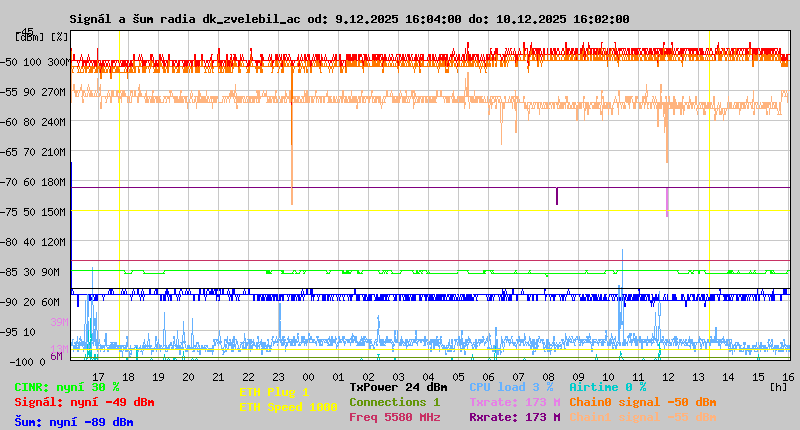Click the 'TxPower 24 dBm' legend label
The image size is (800, 430).
tap(398, 388)
